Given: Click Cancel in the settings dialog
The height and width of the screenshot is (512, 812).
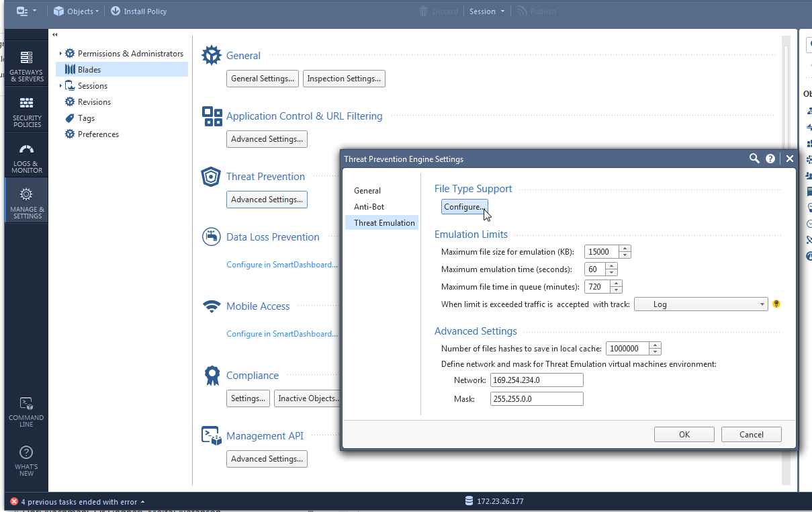Looking at the screenshot, I should [x=752, y=435].
